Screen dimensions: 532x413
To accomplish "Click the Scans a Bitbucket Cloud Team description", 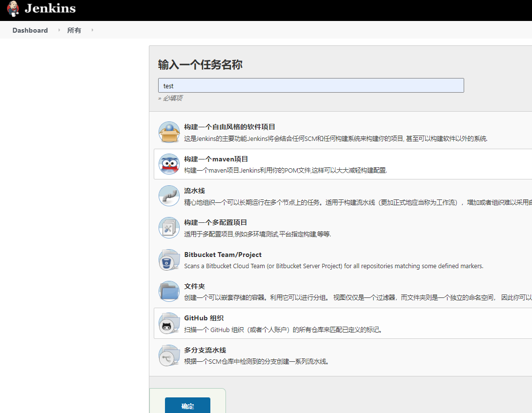I will [333, 266].
